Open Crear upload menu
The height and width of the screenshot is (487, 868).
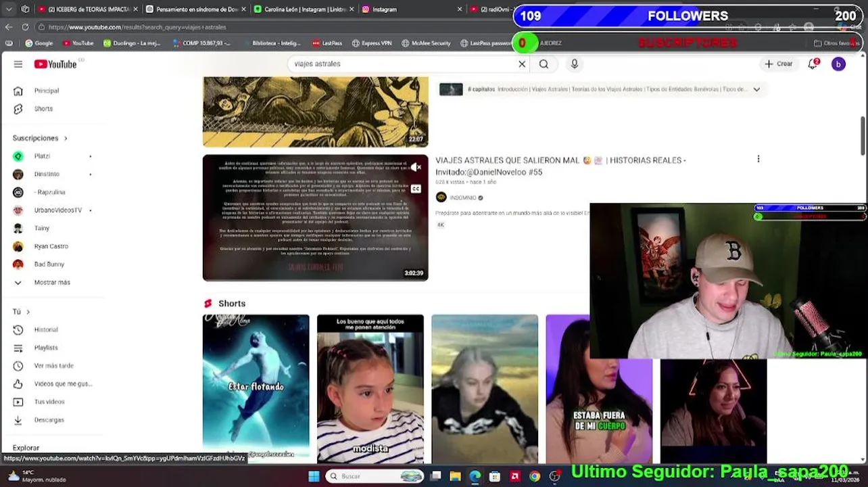click(x=779, y=64)
